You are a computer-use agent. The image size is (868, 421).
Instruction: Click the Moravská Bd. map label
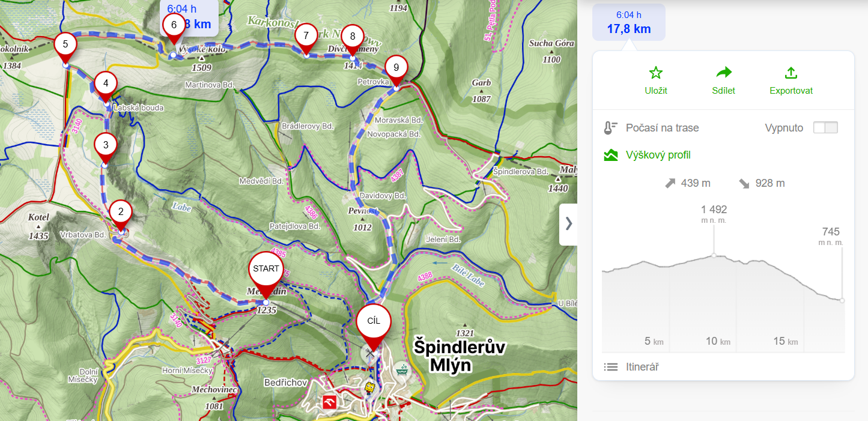(x=399, y=120)
